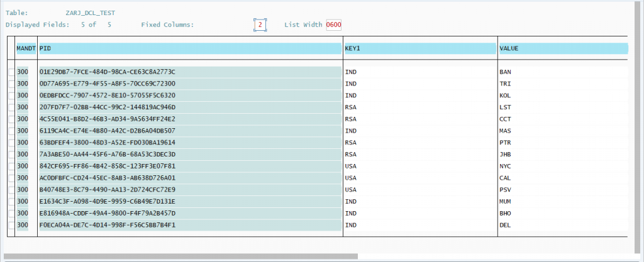Click VALUE cell PTR

[x=563, y=143]
